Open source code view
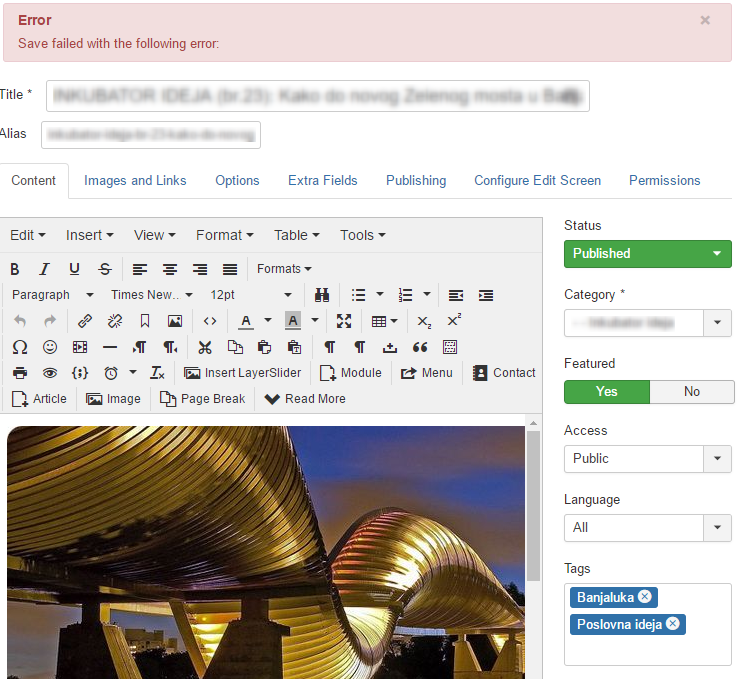742x679 pixels. (x=210, y=321)
